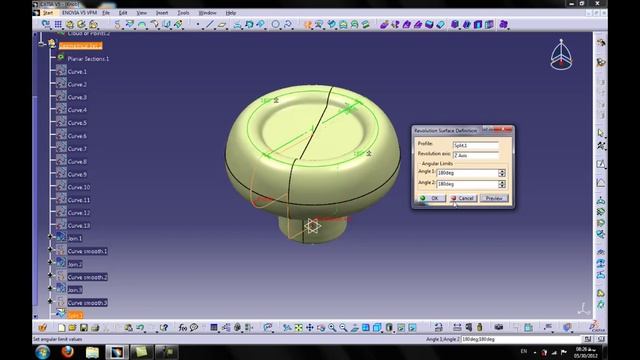Expand the Curve smooth.2 node
Image resolution: width=640 pixels, height=360 pixels.
pyautogui.click(x=50, y=276)
